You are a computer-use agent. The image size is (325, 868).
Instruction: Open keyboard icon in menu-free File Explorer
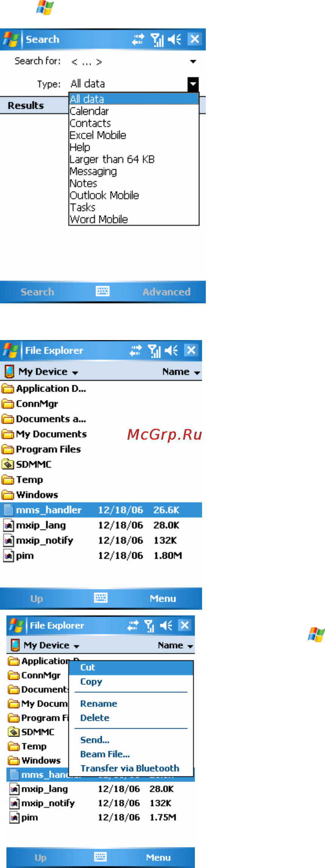click(x=101, y=598)
